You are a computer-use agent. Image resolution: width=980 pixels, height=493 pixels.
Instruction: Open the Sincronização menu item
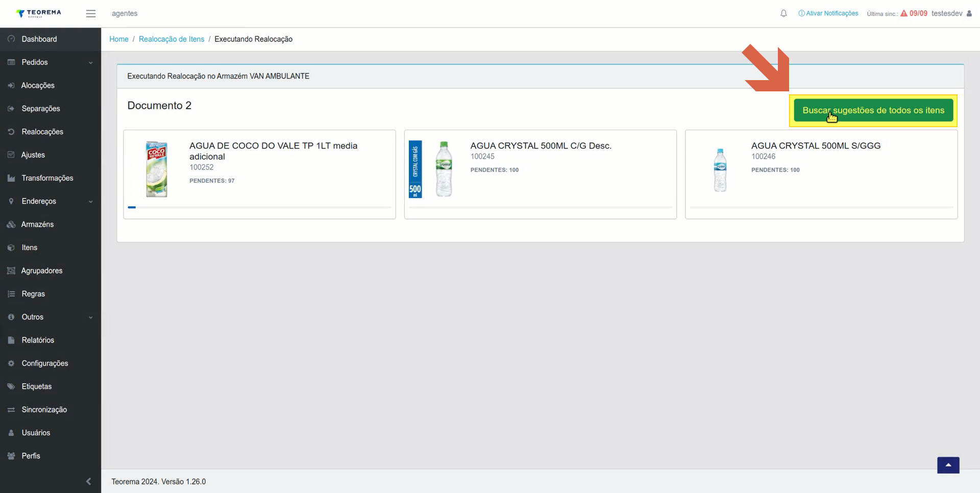(51, 410)
